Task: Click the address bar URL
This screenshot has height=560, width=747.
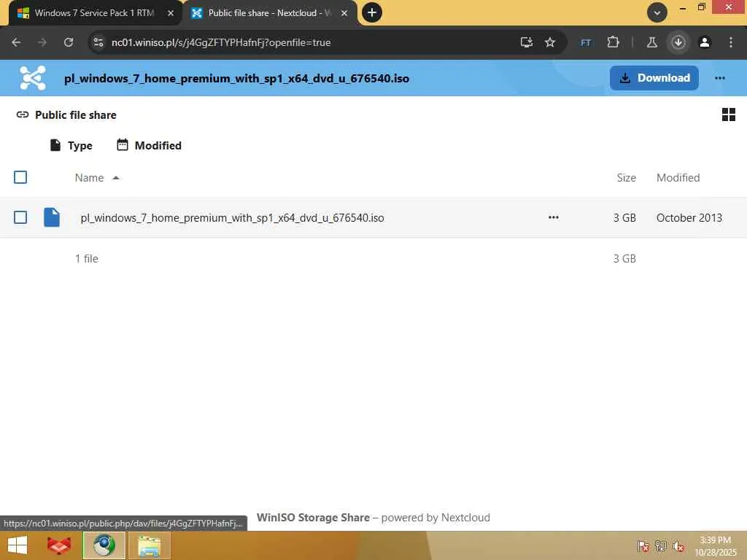Action: 221,42
